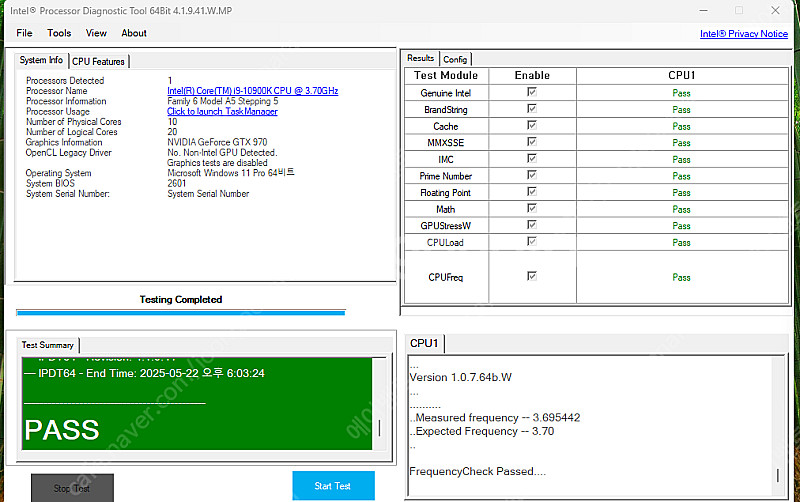This screenshot has width=800, height=502.
Task: Open the Intel Core i9-10900K processor link
Action: (x=253, y=91)
